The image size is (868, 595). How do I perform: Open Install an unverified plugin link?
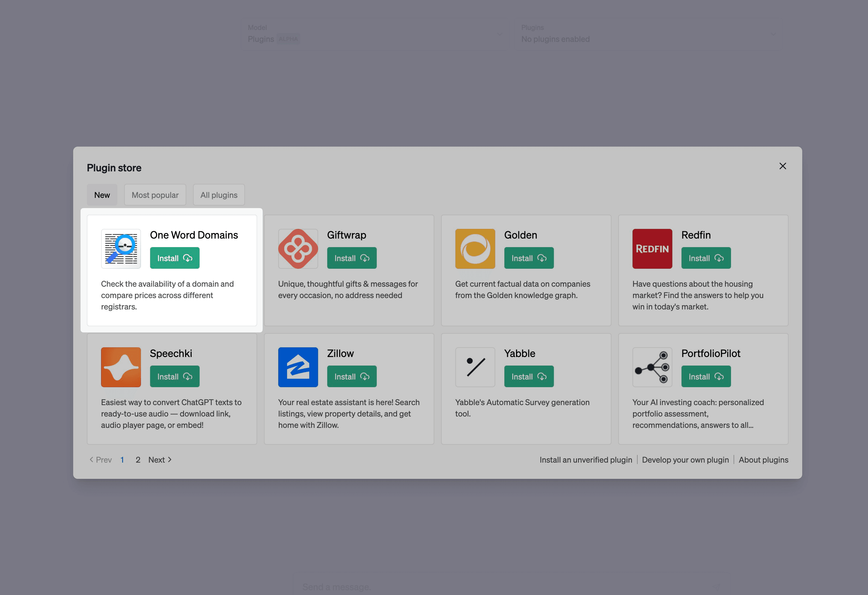(x=586, y=460)
